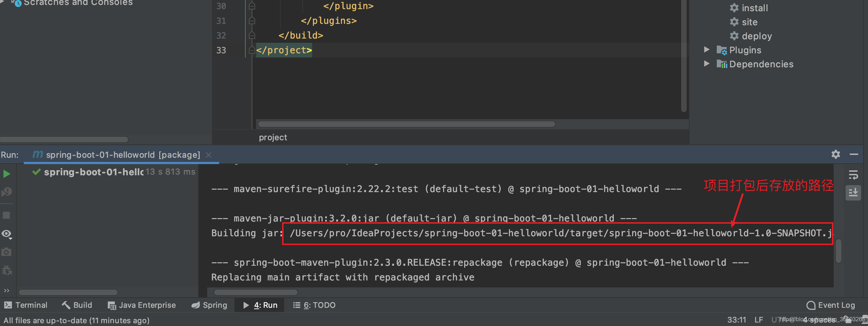Click the editor vertical scrollbar
Screen dimensions: 868x326
pos(684,56)
